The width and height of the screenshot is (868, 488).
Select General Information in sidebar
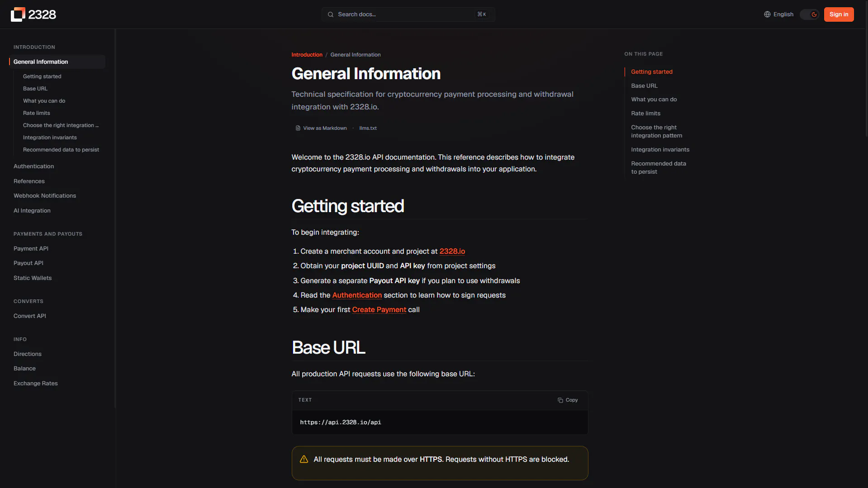click(57, 62)
